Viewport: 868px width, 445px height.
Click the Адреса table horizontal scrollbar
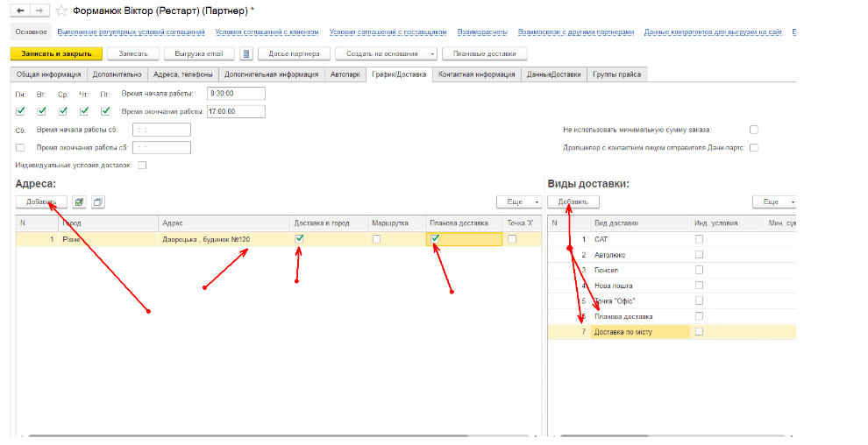[x=263, y=435]
